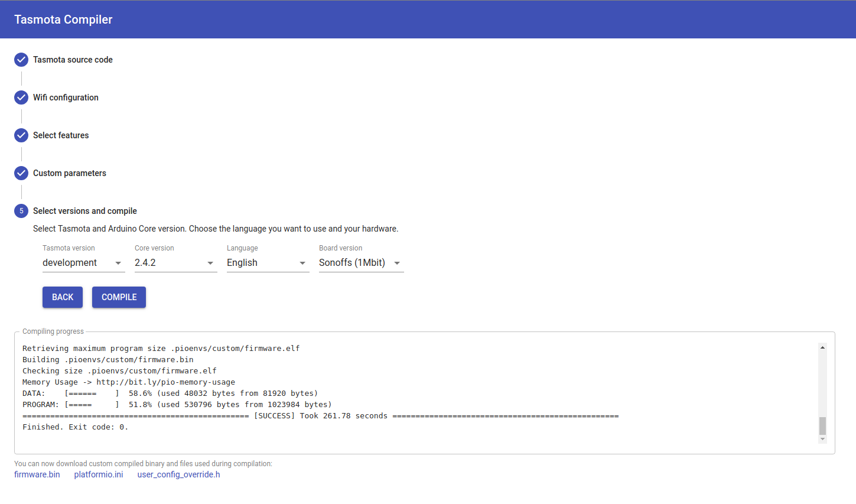Screen dimensions: 856x504
Task: Click the compiling progress scrollbar thumb
Action: (822, 426)
